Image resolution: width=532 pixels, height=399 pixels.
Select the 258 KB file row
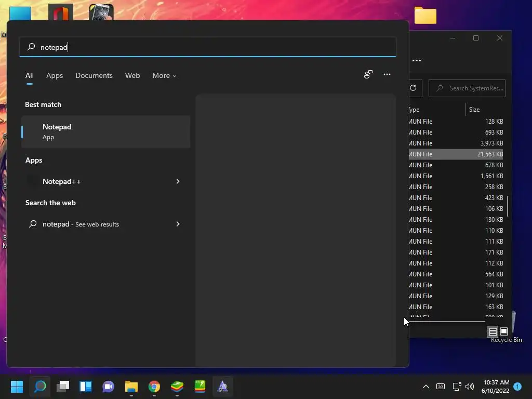point(456,187)
